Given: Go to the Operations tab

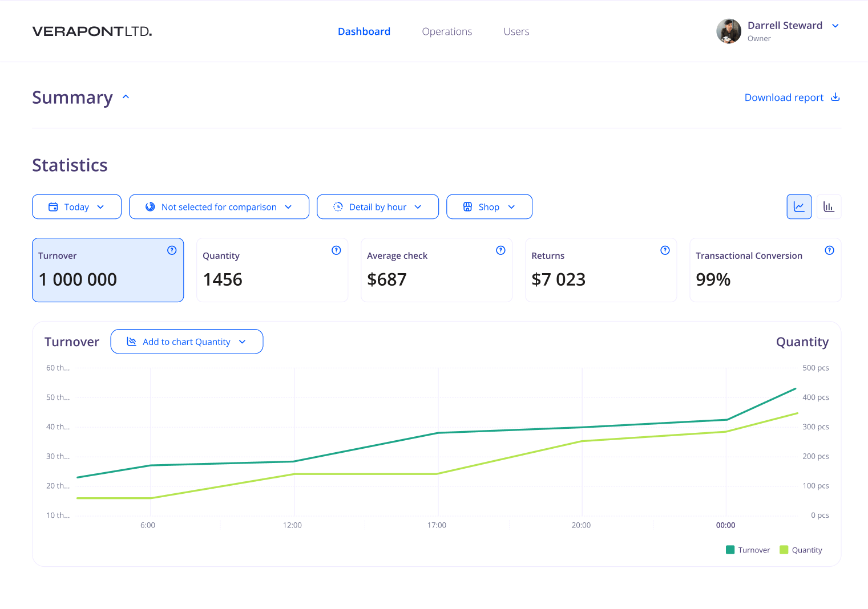Looking at the screenshot, I should point(447,32).
